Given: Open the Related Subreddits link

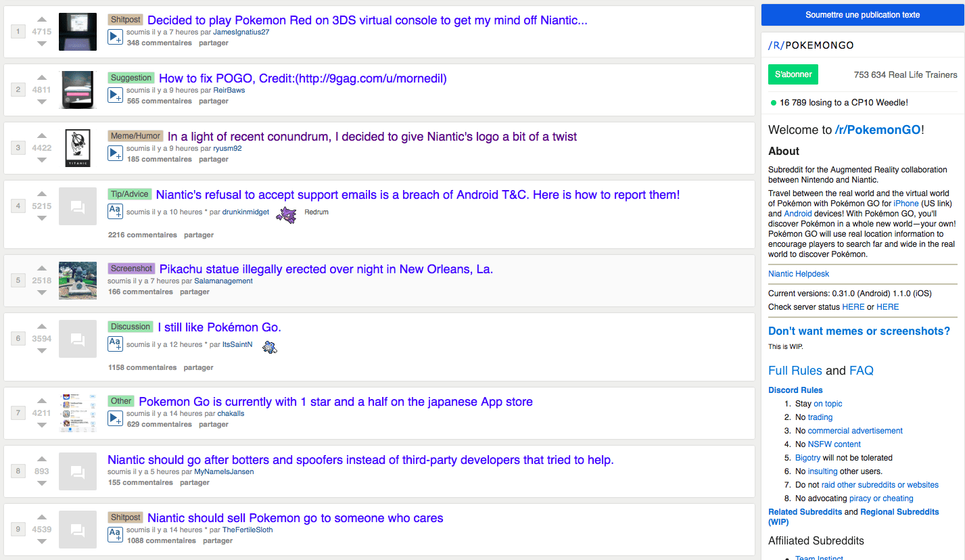Looking at the screenshot, I should point(805,512).
